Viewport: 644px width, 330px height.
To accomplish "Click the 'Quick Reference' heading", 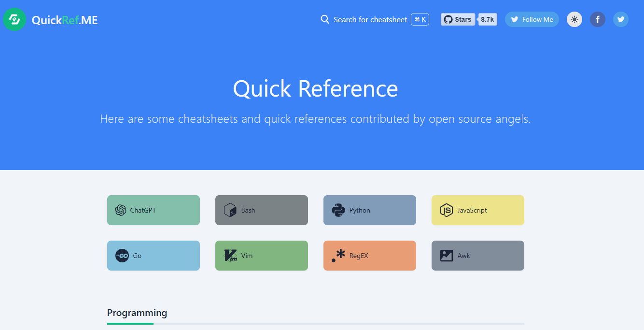I will click(x=316, y=88).
